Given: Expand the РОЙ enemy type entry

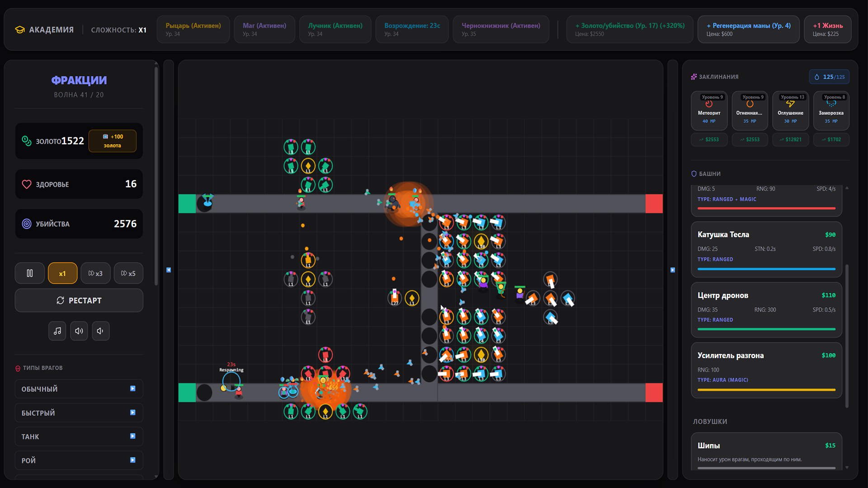Looking at the screenshot, I should (132, 460).
